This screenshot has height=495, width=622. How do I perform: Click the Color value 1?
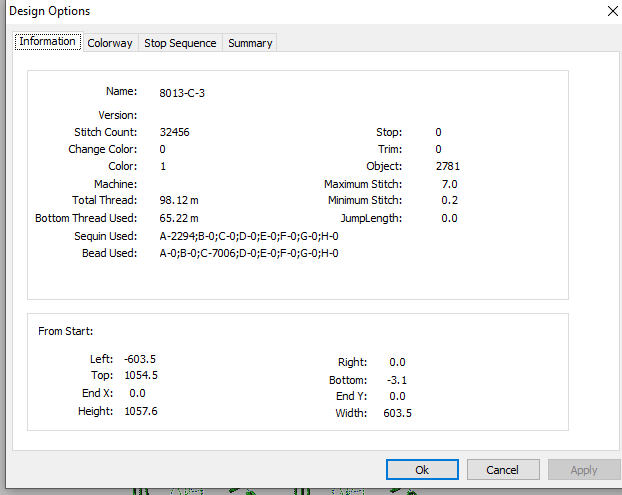(x=163, y=166)
